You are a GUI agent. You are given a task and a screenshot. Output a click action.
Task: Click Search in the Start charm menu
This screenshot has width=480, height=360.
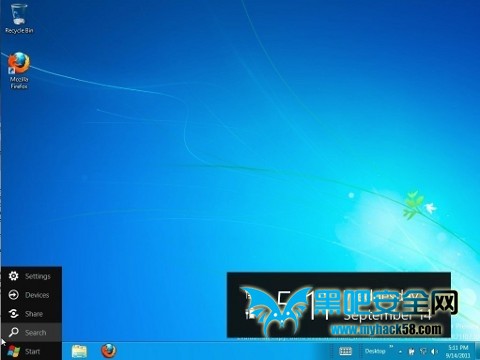[31, 332]
